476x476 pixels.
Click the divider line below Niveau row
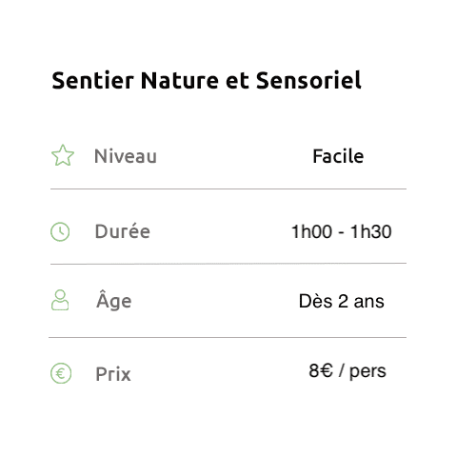pyautogui.click(x=228, y=188)
